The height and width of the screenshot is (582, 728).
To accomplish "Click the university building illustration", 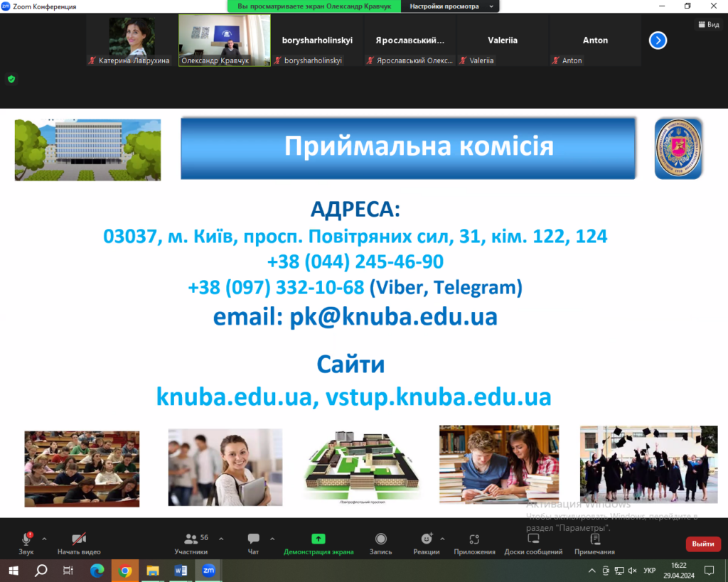I will coord(87,150).
